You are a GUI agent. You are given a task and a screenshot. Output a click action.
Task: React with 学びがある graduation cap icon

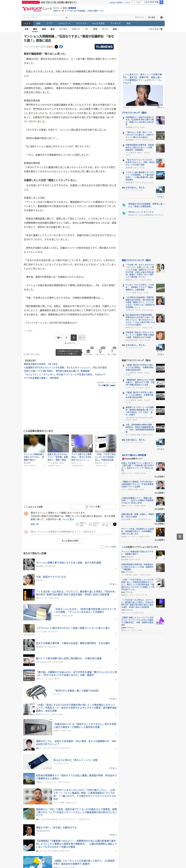click(x=89, y=351)
